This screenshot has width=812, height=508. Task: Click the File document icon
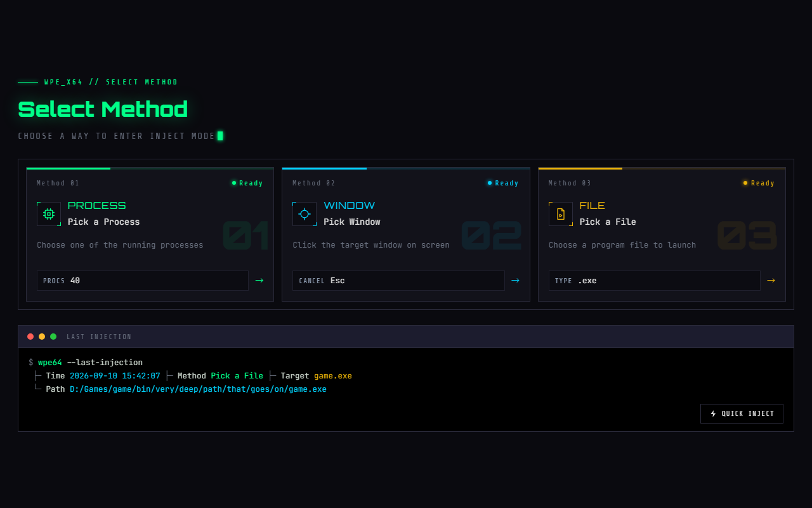pos(561,214)
